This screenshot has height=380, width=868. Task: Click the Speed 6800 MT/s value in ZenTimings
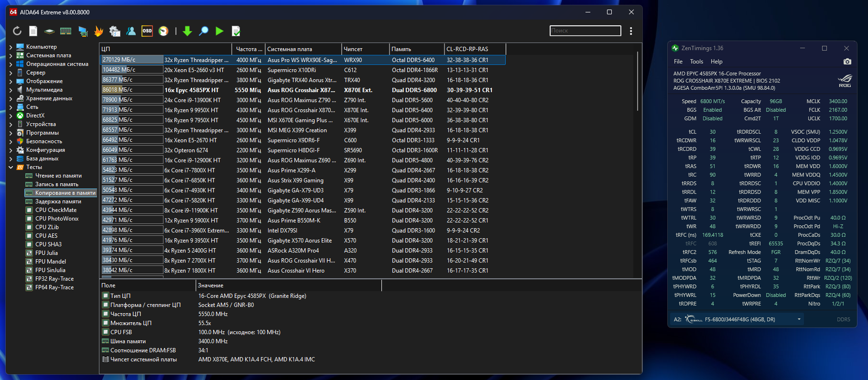(x=712, y=101)
